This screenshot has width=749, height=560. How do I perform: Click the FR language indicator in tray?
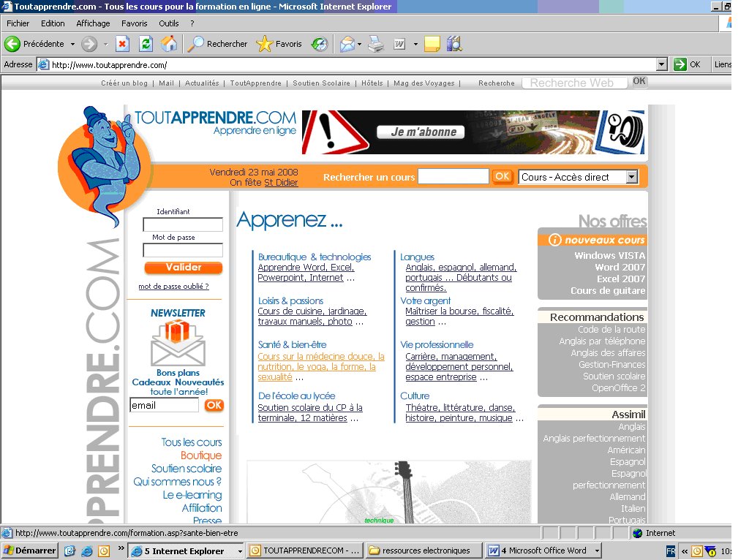coord(671,551)
